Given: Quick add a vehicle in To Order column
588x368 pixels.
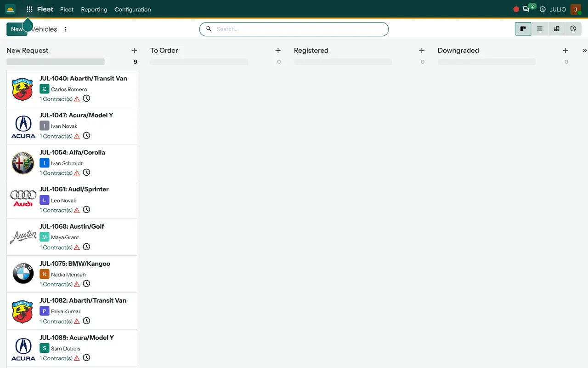Looking at the screenshot, I should (x=278, y=51).
